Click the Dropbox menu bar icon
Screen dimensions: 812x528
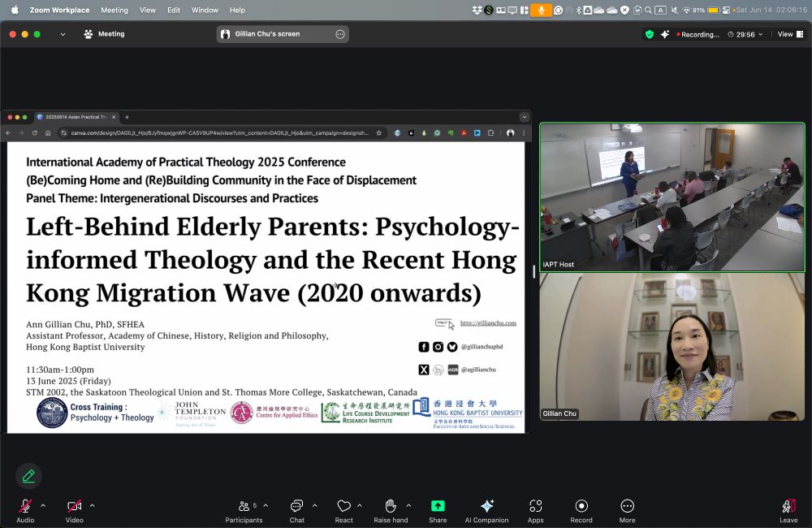pos(477,10)
